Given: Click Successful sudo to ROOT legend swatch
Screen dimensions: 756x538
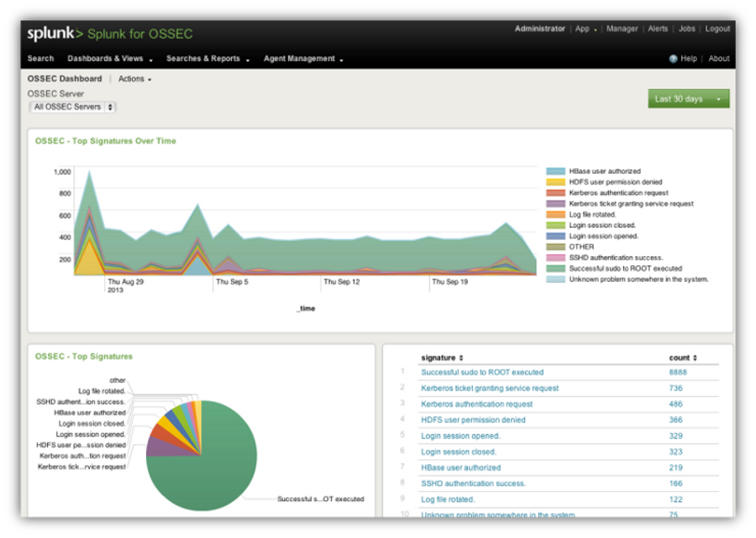Looking at the screenshot, I should click(555, 269).
